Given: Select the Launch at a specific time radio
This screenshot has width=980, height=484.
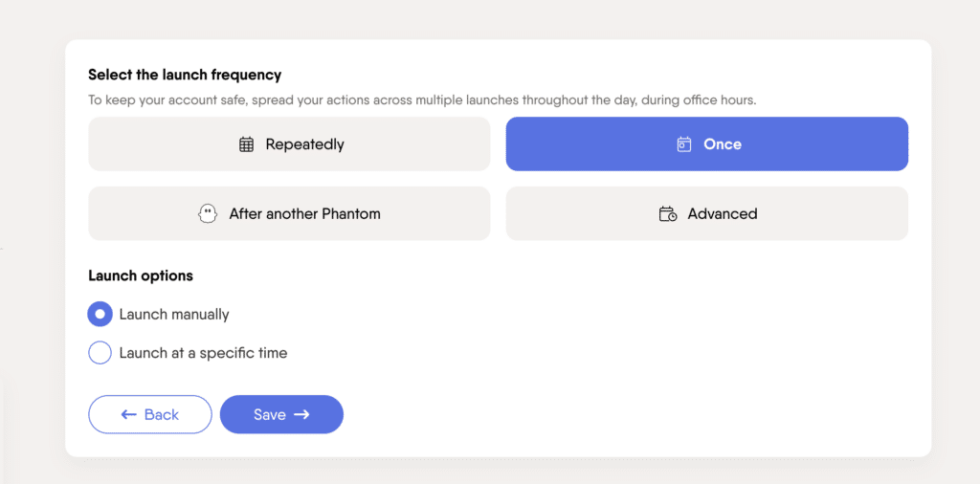Looking at the screenshot, I should 100,353.
